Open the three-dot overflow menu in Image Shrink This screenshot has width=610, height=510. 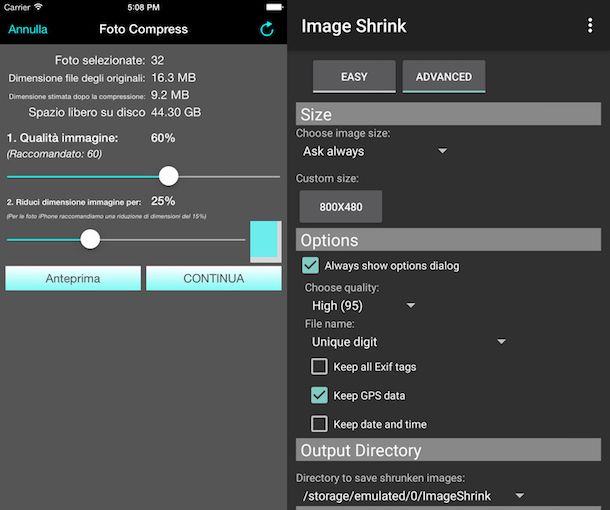pyautogui.click(x=590, y=26)
